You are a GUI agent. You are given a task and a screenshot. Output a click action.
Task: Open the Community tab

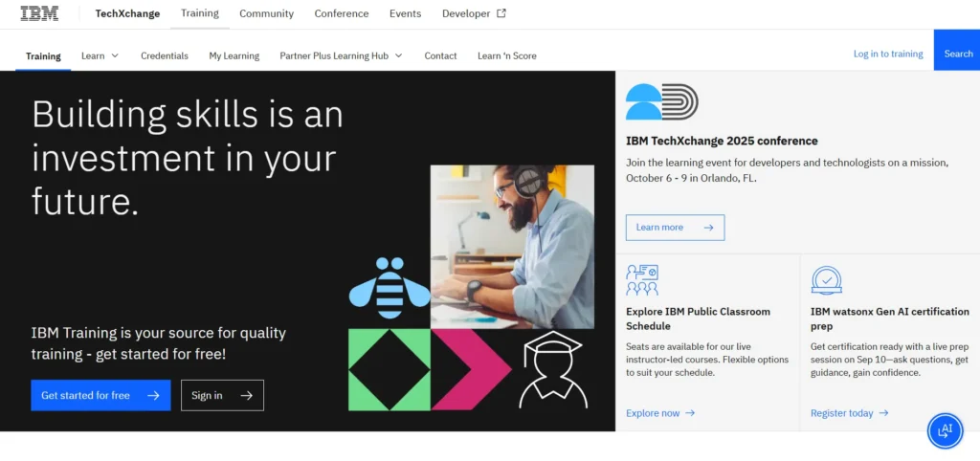[x=266, y=13]
